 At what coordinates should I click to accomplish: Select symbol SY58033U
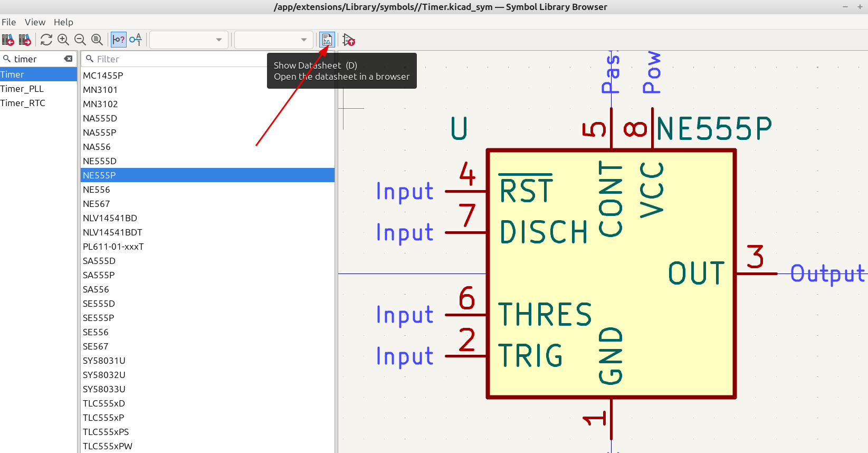(208, 389)
